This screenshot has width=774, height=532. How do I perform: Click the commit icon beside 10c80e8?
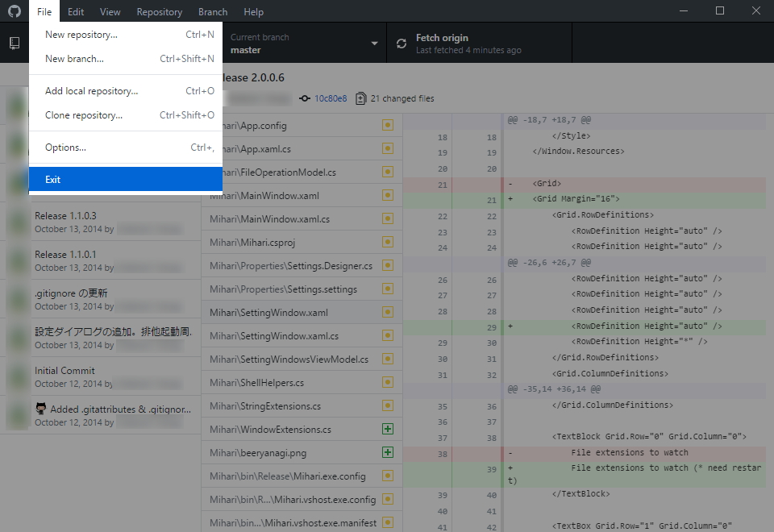coord(304,98)
